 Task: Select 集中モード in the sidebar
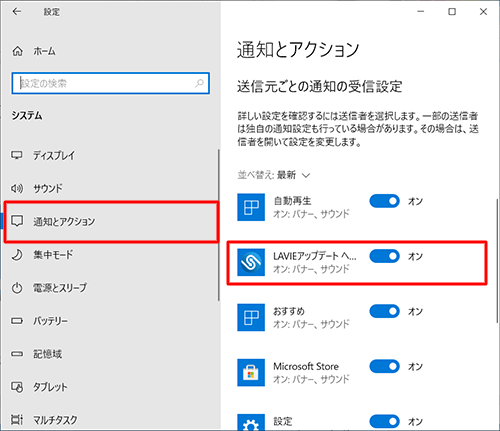(x=110, y=255)
